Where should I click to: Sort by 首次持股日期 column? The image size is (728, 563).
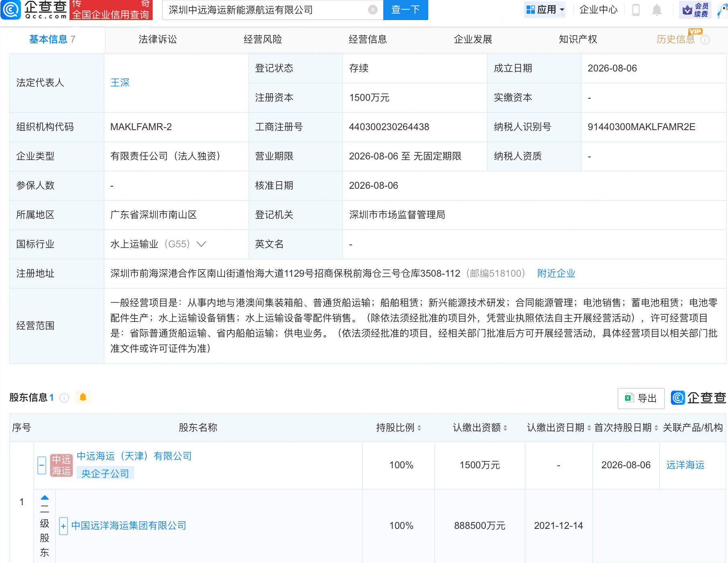[x=656, y=428]
